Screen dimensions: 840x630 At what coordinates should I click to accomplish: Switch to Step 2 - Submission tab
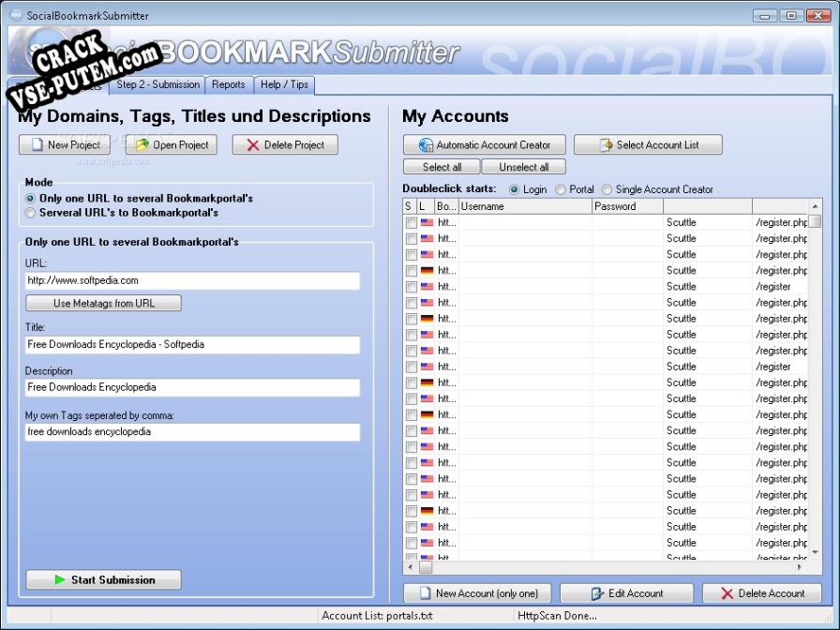[x=157, y=84]
